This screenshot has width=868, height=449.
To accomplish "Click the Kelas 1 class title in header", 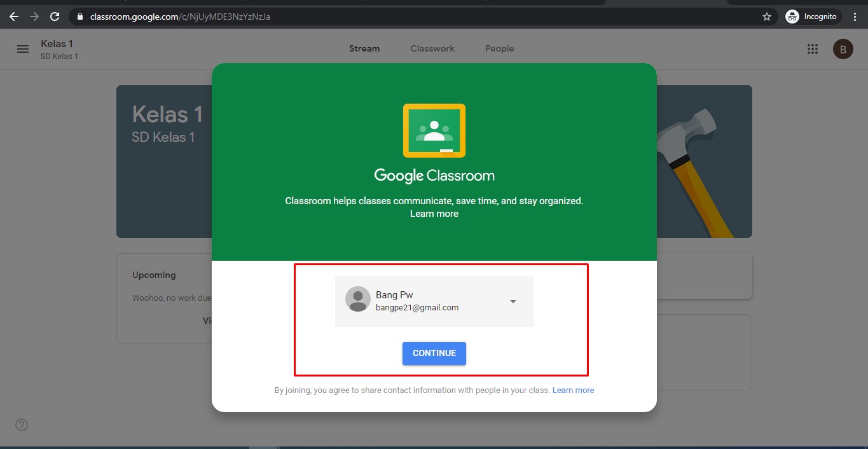I will click(x=57, y=43).
